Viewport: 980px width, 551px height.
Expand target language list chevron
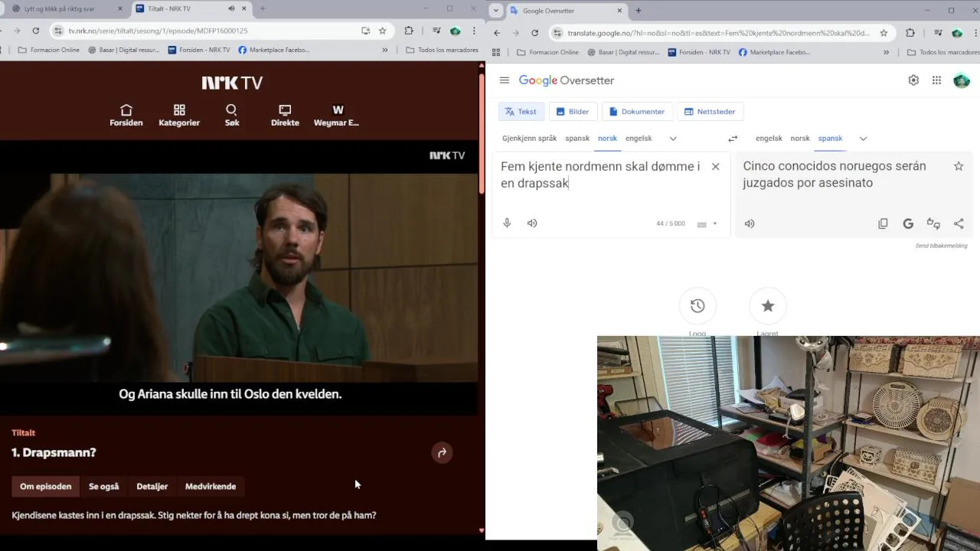(x=863, y=139)
